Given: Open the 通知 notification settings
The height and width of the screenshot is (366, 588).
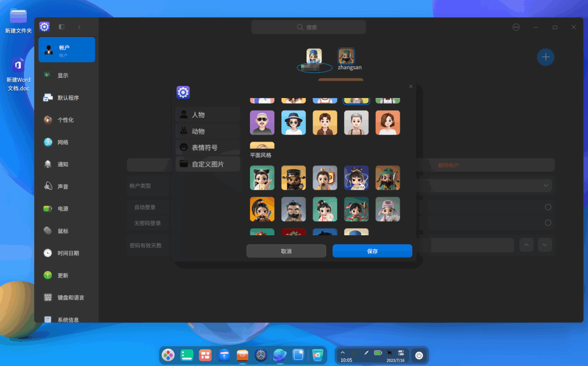Looking at the screenshot, I should coord(67,164).
